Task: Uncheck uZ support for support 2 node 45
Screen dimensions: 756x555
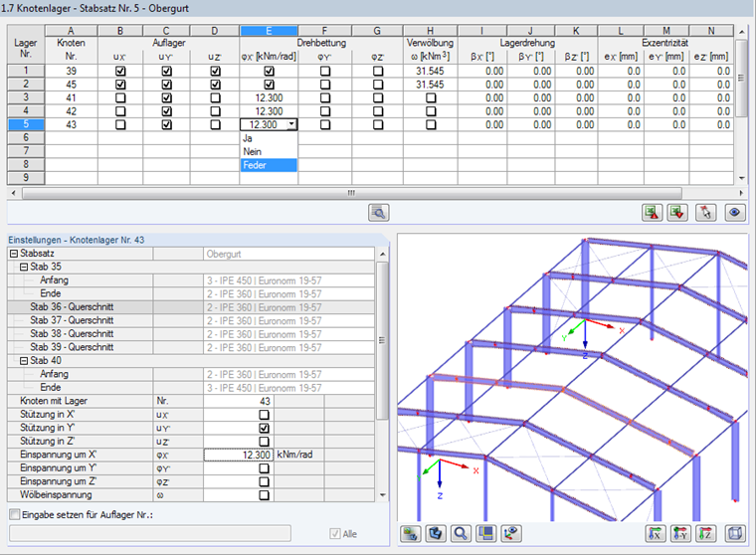Action: point(215,85)
